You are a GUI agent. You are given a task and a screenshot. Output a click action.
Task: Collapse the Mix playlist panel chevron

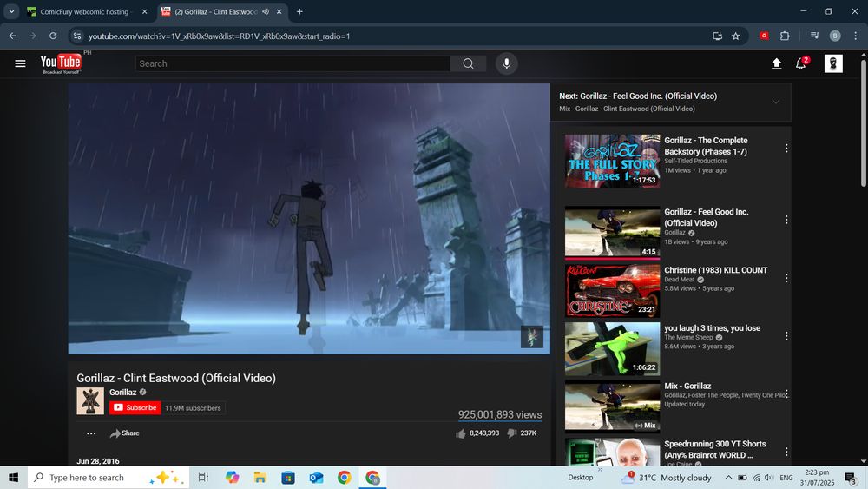tap(776, 102)
